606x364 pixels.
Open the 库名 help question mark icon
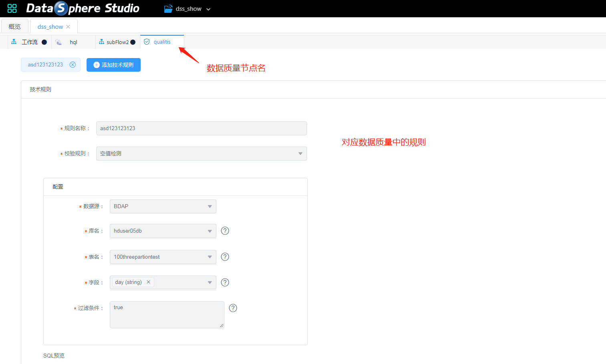click(225, 231)
